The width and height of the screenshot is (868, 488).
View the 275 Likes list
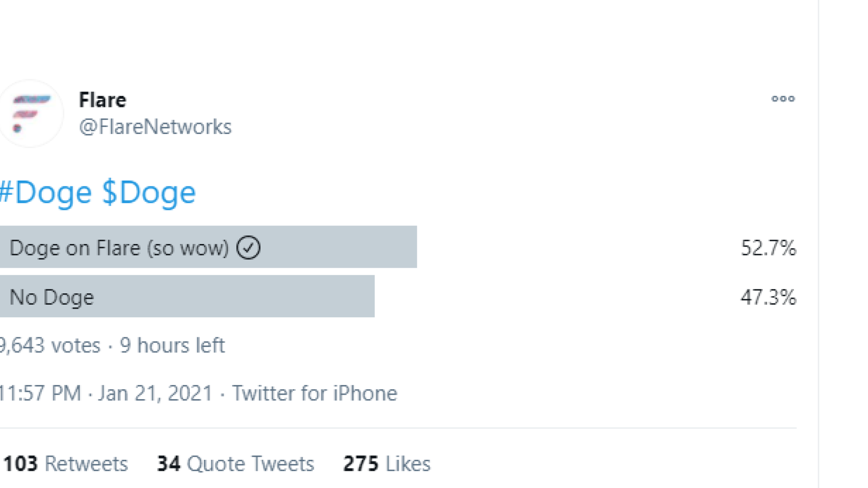pos(387,464)
